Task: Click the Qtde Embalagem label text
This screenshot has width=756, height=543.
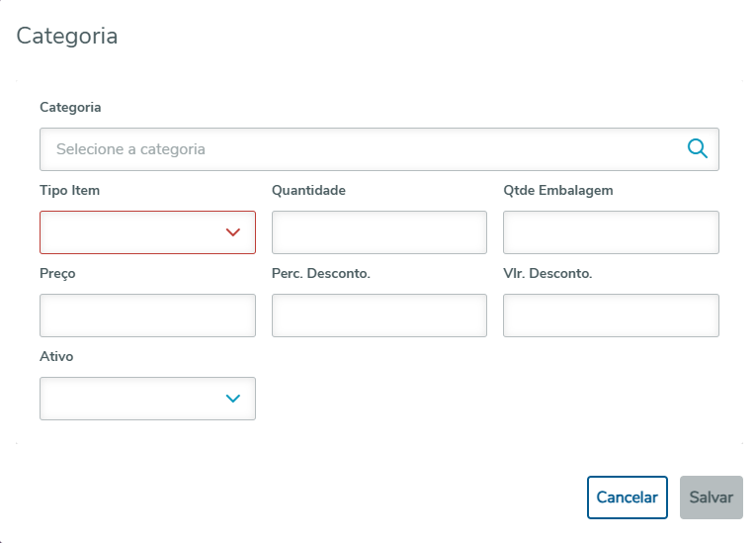Action: click(x=559, y=190)
